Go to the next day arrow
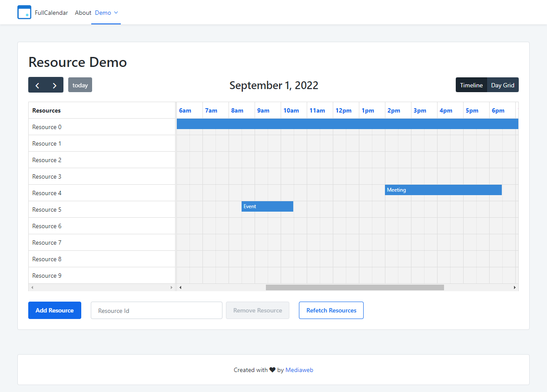The image size is (547, 392). 55,85
